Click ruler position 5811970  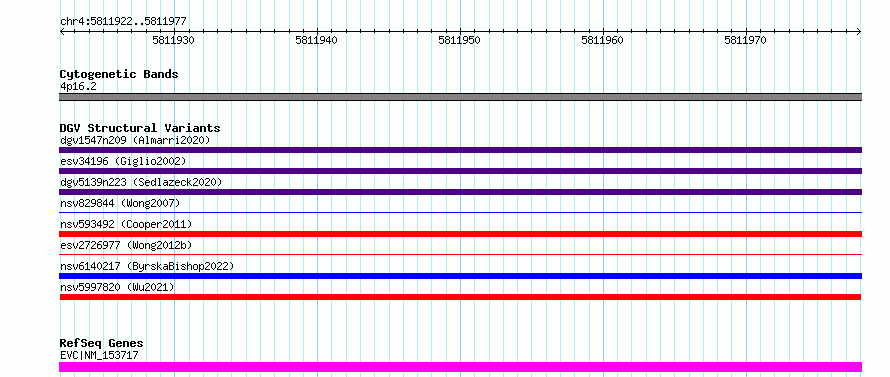(746, 40)
